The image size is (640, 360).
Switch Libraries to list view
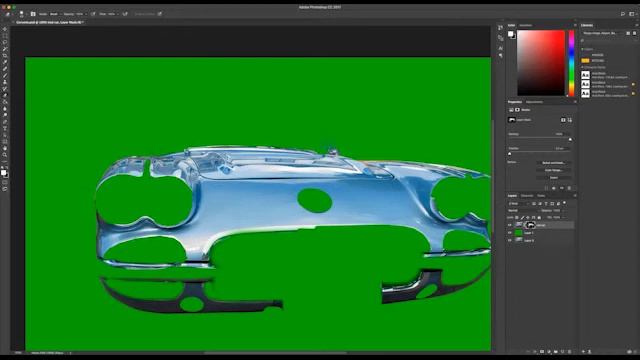click(634, 33)
